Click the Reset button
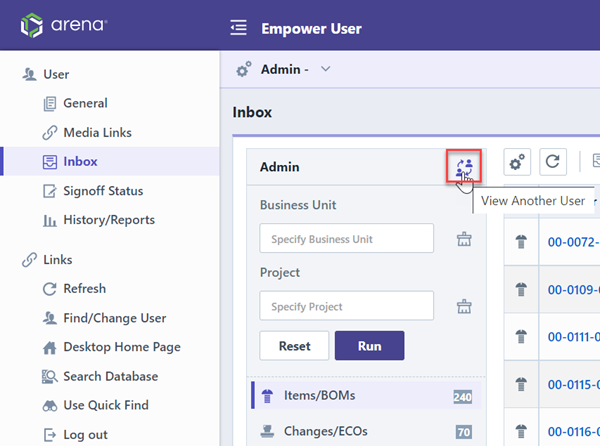This screenshot has width=600, height=447. point(294,346)
